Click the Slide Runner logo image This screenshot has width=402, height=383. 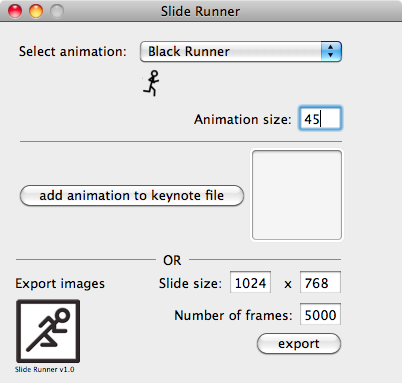(48, 331)
